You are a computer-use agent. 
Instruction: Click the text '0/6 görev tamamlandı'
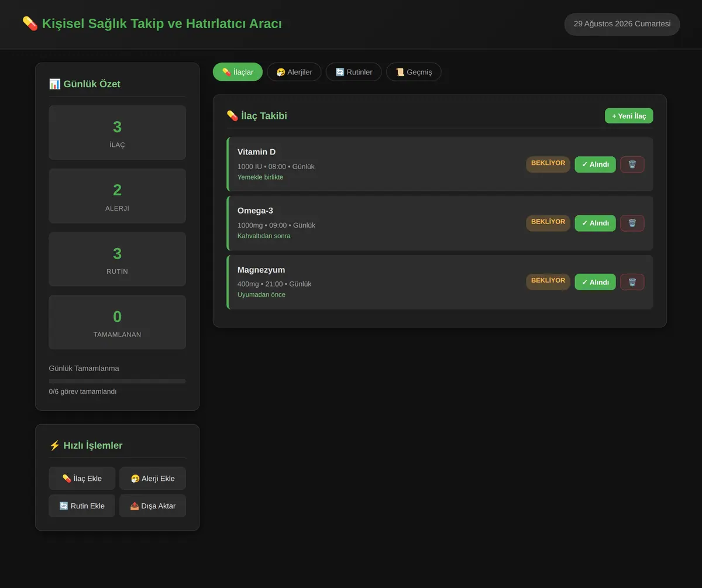[x=82, y=391]
